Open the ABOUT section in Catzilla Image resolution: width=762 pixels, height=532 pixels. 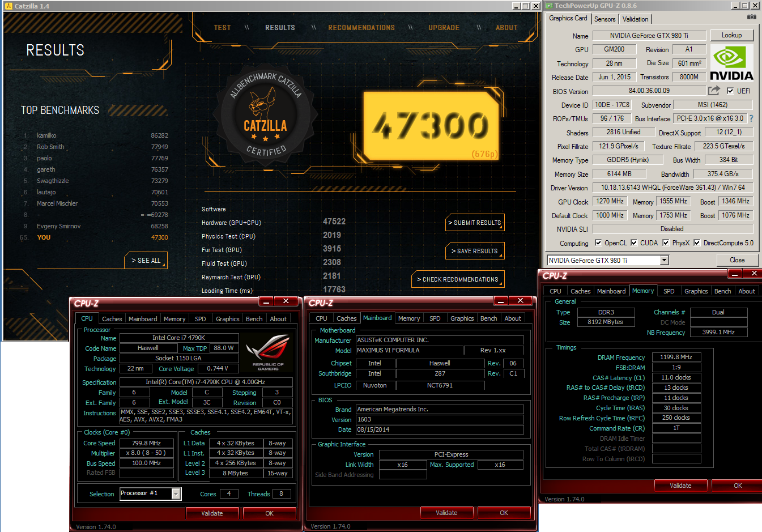[506, 27]
